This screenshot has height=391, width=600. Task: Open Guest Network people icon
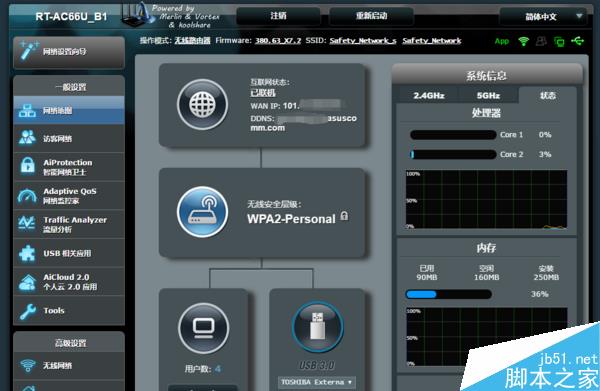tap(27, 138)
